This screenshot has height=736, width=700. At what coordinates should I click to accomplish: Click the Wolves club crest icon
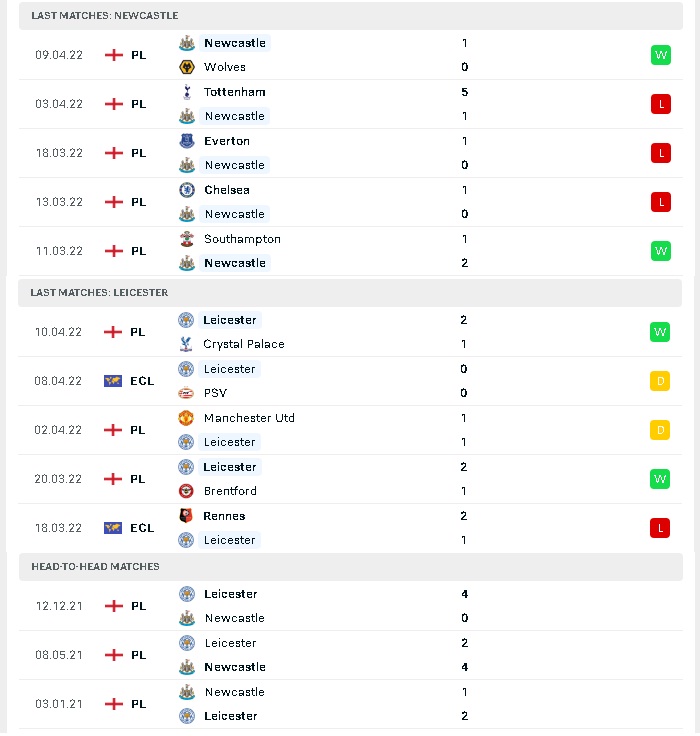pyautogui.click(x=187, y=67)
